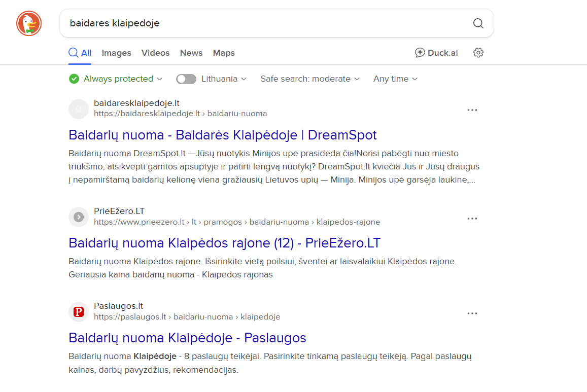Open the settings gear icon
The height and width of the screenshot is (392, 587).
[478, 53]
